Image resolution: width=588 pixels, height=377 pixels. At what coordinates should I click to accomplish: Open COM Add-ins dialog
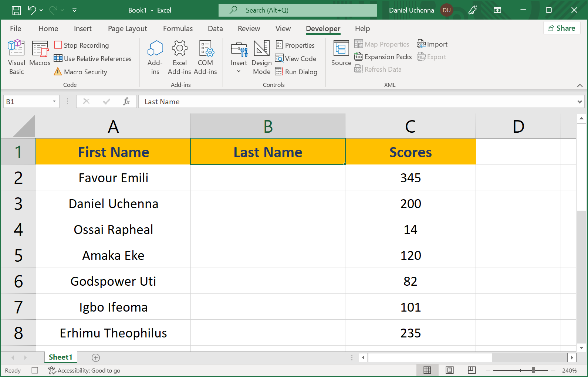click(x=205, y=57)
